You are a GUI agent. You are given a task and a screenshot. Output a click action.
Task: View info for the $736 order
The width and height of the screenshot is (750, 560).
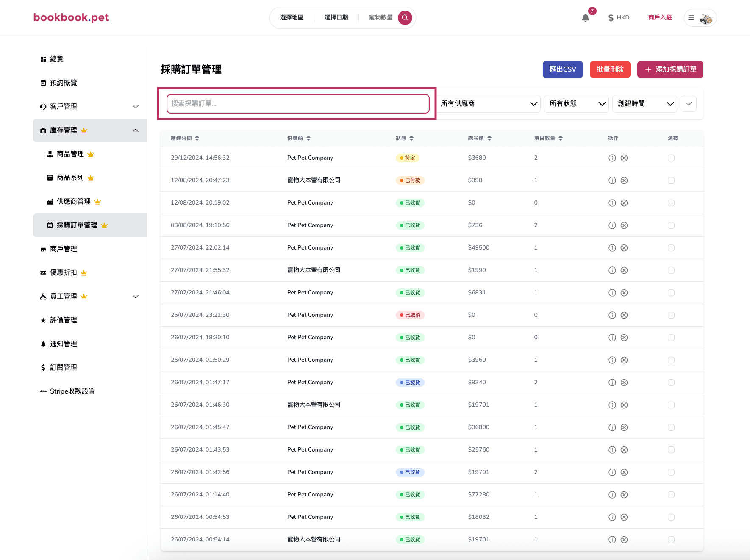[x=612, y=225]
